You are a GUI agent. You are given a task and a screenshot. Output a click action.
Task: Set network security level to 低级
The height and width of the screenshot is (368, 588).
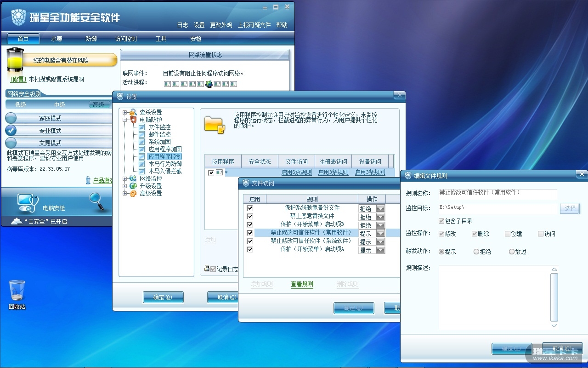pos(21,104)
